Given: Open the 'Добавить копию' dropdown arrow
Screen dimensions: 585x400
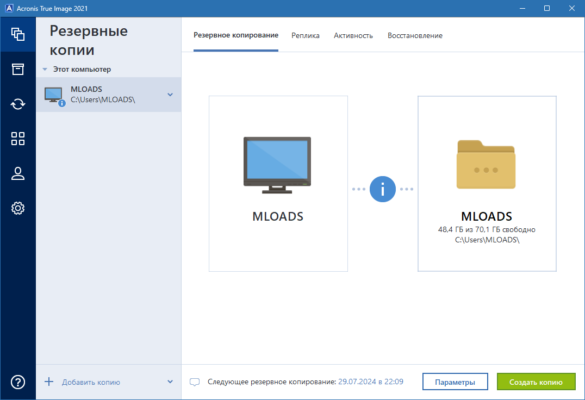Looking at the screenshot, I should 170,381.
